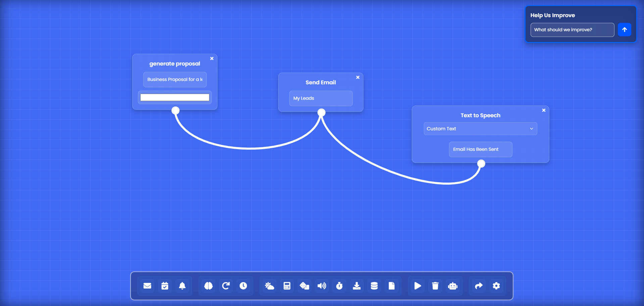This screenshot has width=644, height=306.
Task: Click the 'Business Proposal for a' field
Action: tap(175, 80)
